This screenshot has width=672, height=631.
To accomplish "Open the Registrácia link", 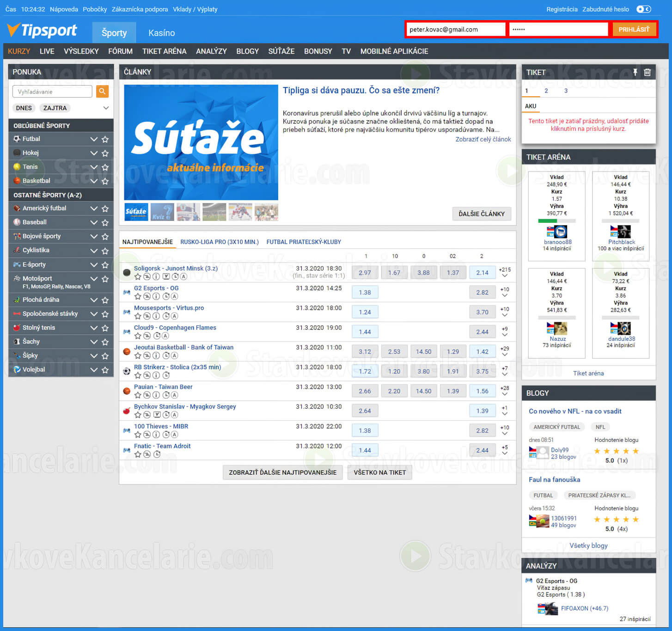I will point(562,9).
